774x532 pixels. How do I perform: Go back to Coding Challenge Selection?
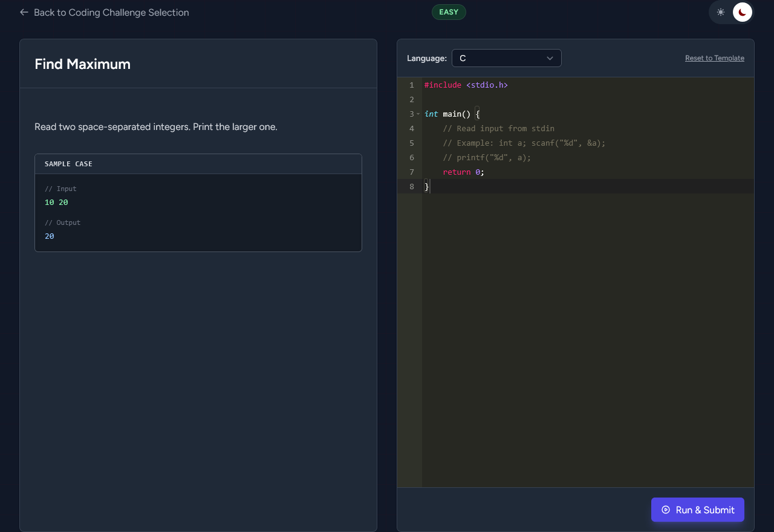104,12
